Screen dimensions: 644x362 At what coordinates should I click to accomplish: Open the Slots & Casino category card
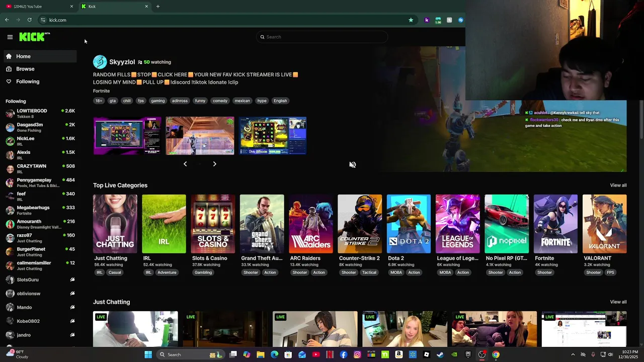213,224
